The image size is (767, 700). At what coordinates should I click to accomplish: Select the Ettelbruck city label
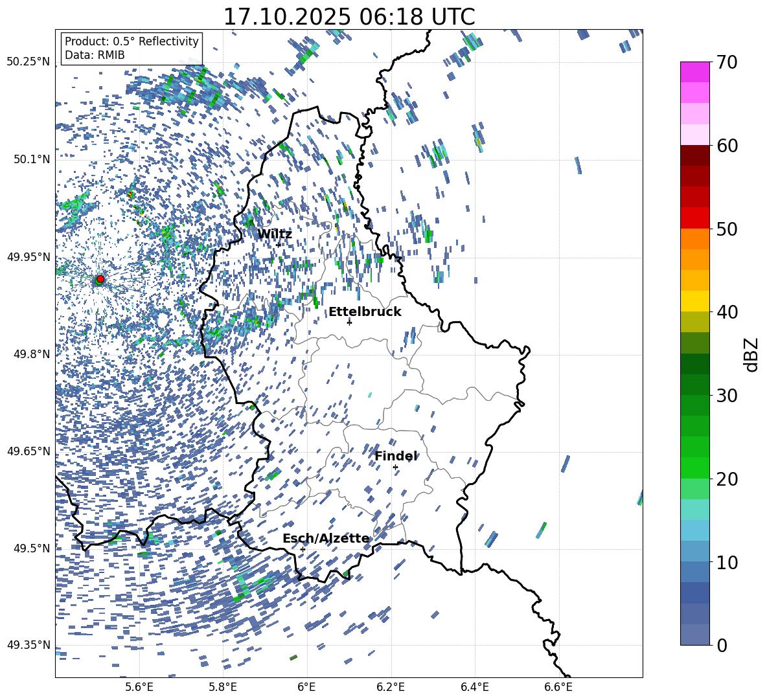click(x=365, y=312)
